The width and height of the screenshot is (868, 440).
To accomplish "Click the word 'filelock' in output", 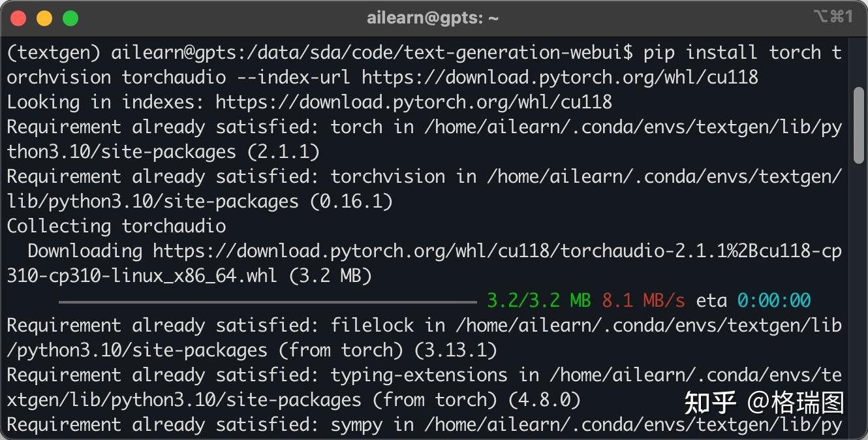I will coord(372,326).
